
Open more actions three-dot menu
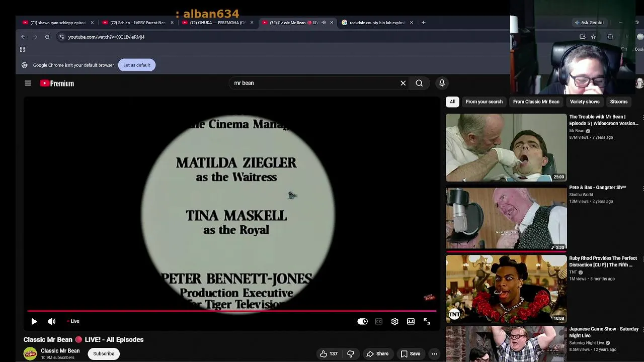pos(434,354)
